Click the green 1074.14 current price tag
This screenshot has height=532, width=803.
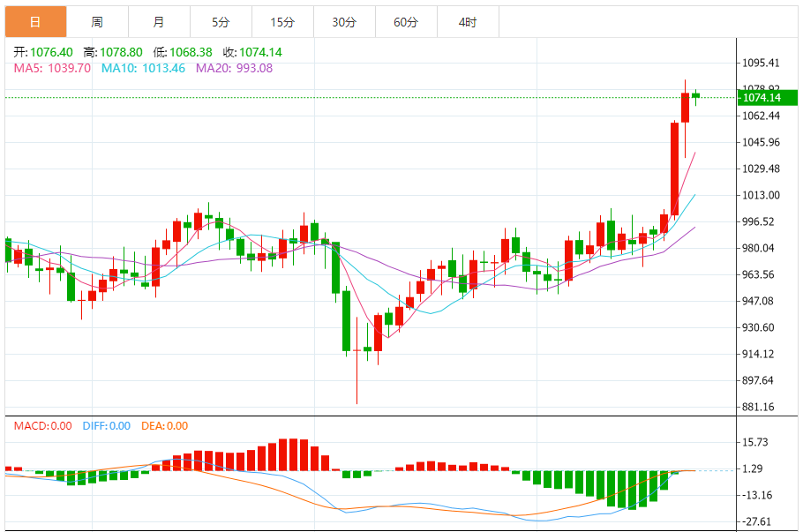[768, 98]
